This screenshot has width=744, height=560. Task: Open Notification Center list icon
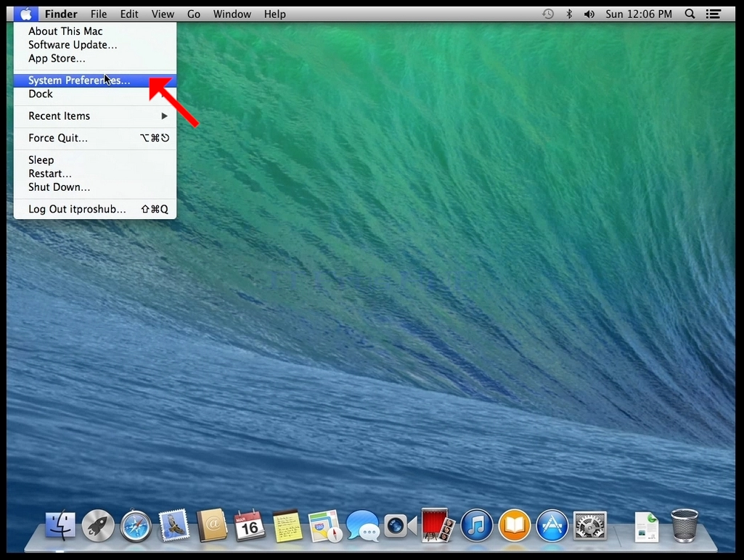pos(714,15)
